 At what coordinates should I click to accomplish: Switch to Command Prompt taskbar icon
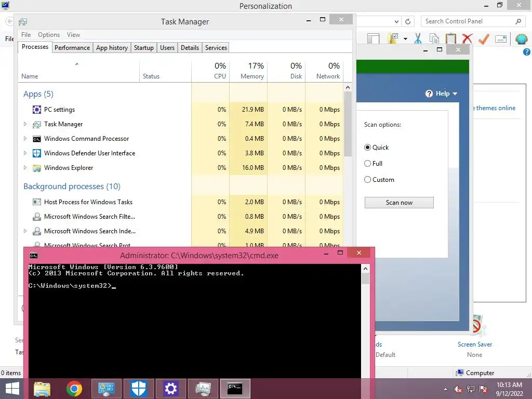point(235,389)
